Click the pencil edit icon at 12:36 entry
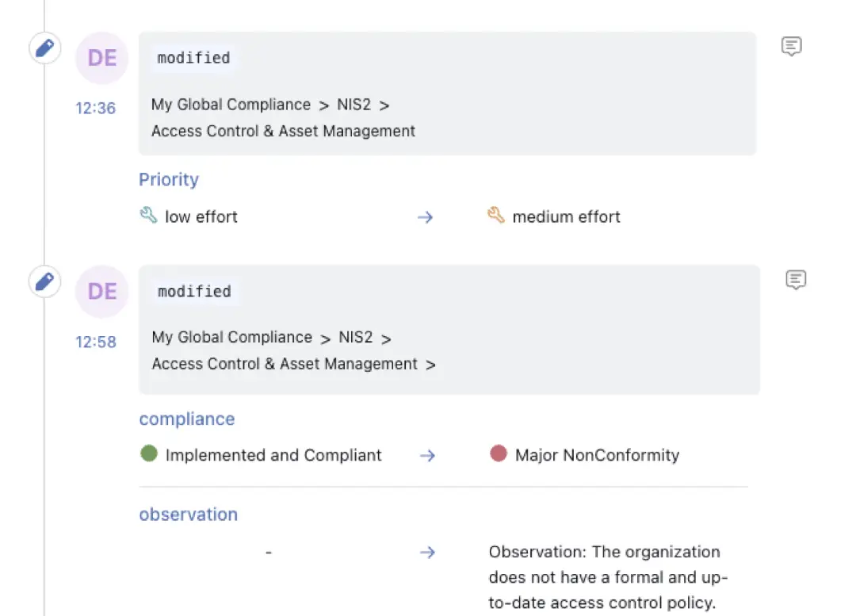This screenshot has height=616, width=856. tap(44, 48)
